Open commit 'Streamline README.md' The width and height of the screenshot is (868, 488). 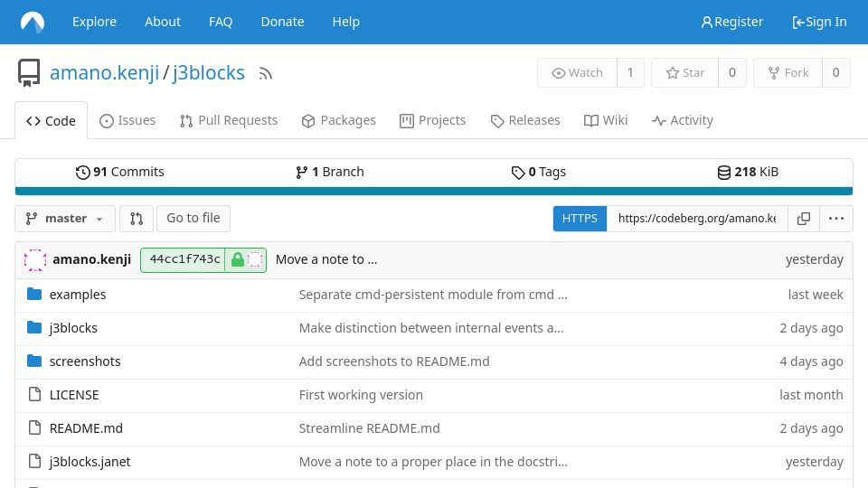pos(369,427)
